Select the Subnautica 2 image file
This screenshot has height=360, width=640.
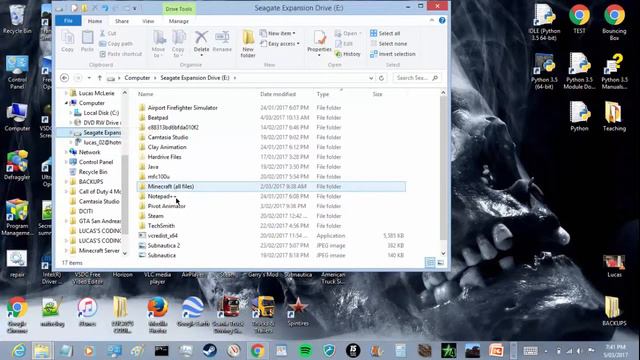point(164,245)
